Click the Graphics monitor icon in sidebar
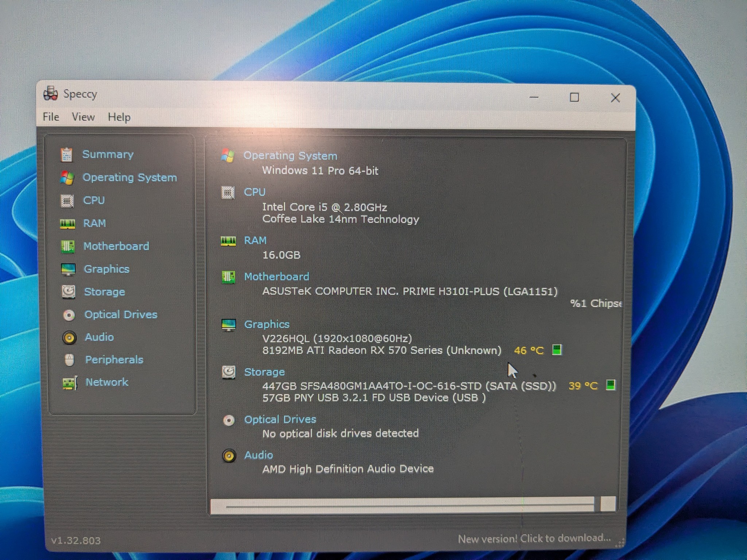Viewport: 747px width, 560px height. click(x=68, y=269)
